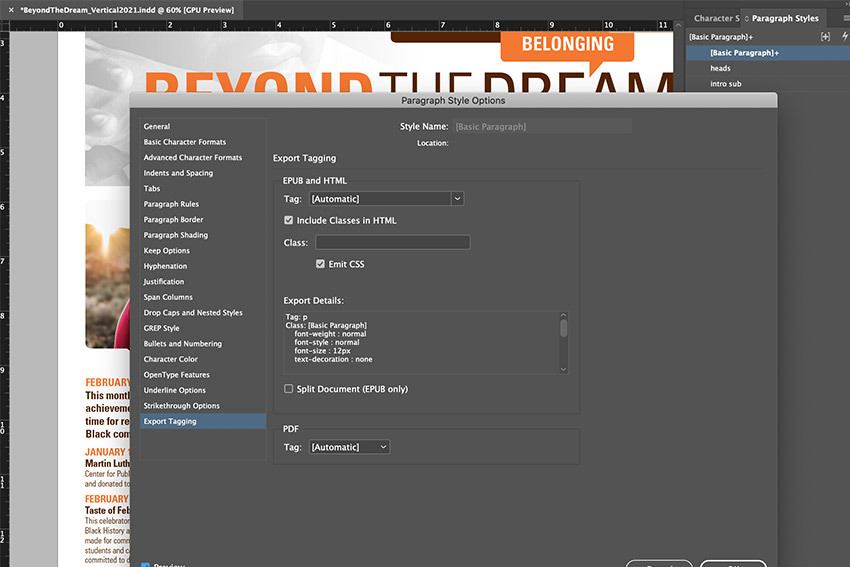Click the Class text input field
850x567 pixels.
click(x=392, y=243)
